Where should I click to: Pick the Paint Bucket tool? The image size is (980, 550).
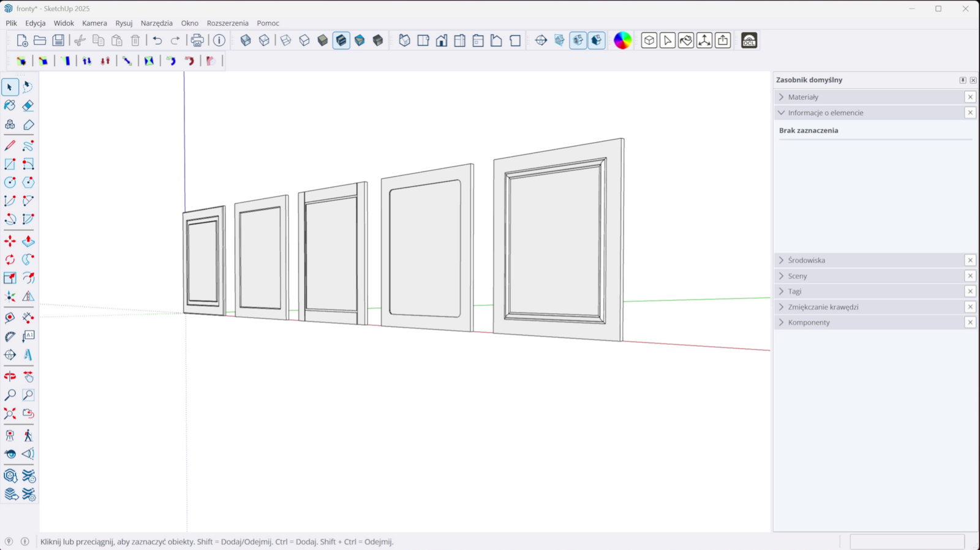10,106
